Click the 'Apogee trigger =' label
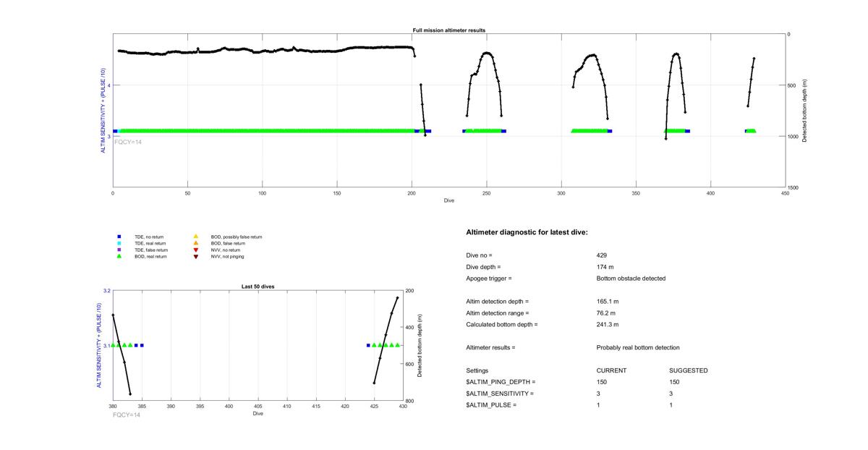868x450 pixels. tap(488, 279)
